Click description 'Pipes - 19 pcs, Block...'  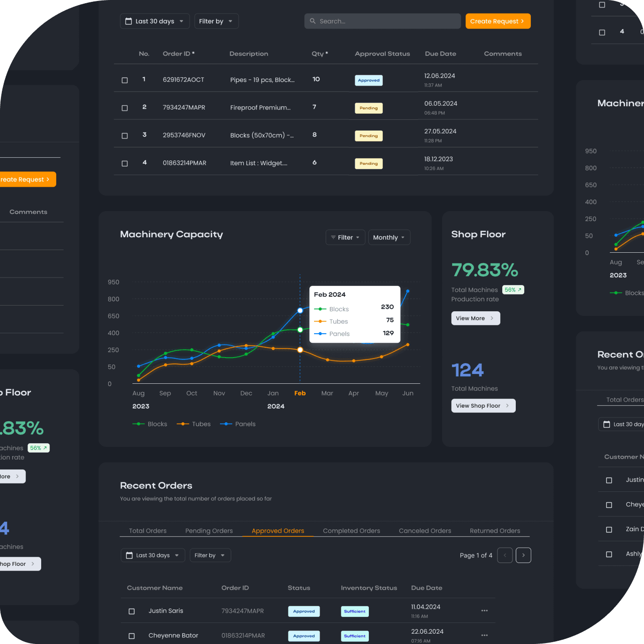pyautogui.click(x=262, y=80)
